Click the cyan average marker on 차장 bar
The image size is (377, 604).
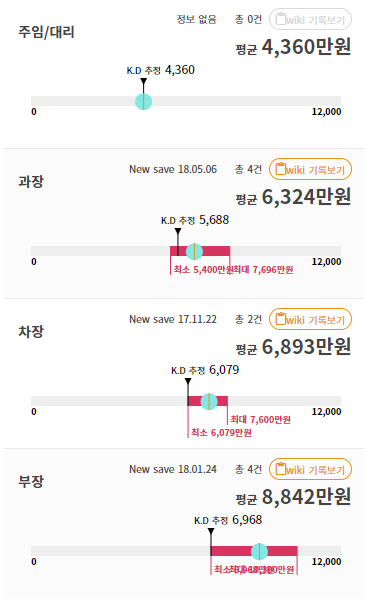209,401
